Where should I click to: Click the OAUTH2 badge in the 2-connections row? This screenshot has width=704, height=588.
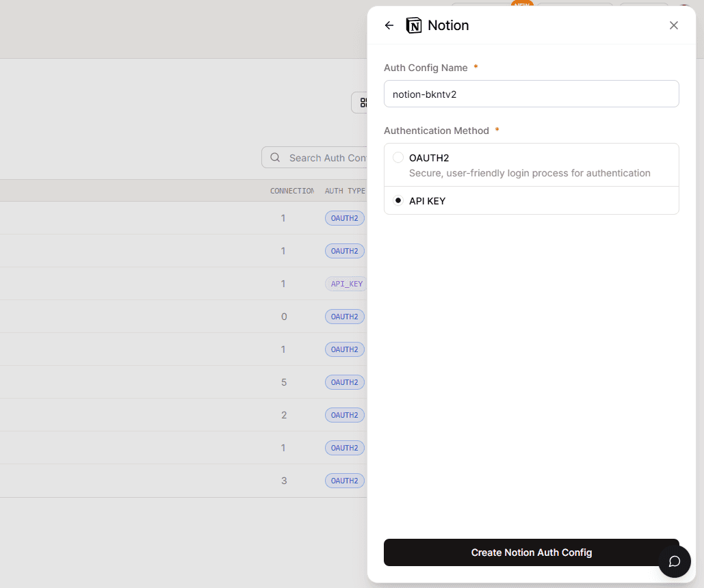pos(344,415)
